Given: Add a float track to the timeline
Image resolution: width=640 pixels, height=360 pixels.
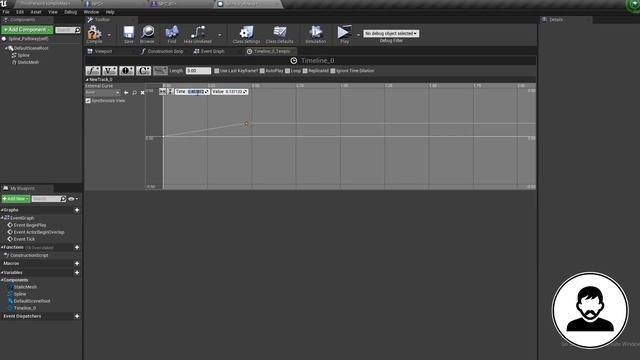Looking at the screenshot, I should point(93,71).
